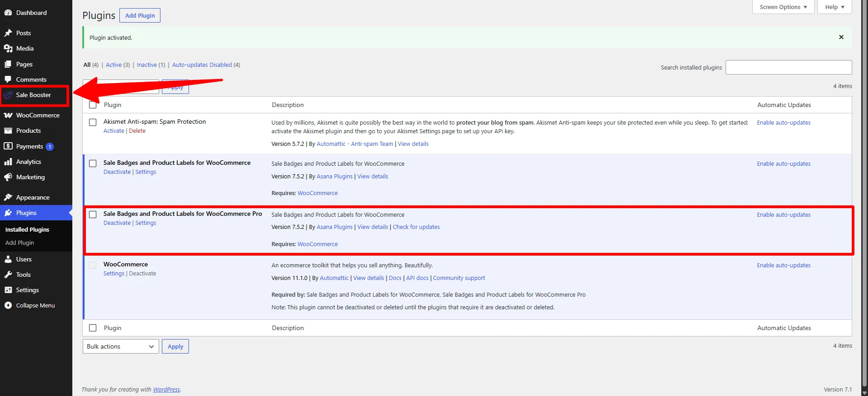The width and height of the screenshot is (868, 396).
Task: Expand the Screen Options panel
Action: click(x=783, y=7)
